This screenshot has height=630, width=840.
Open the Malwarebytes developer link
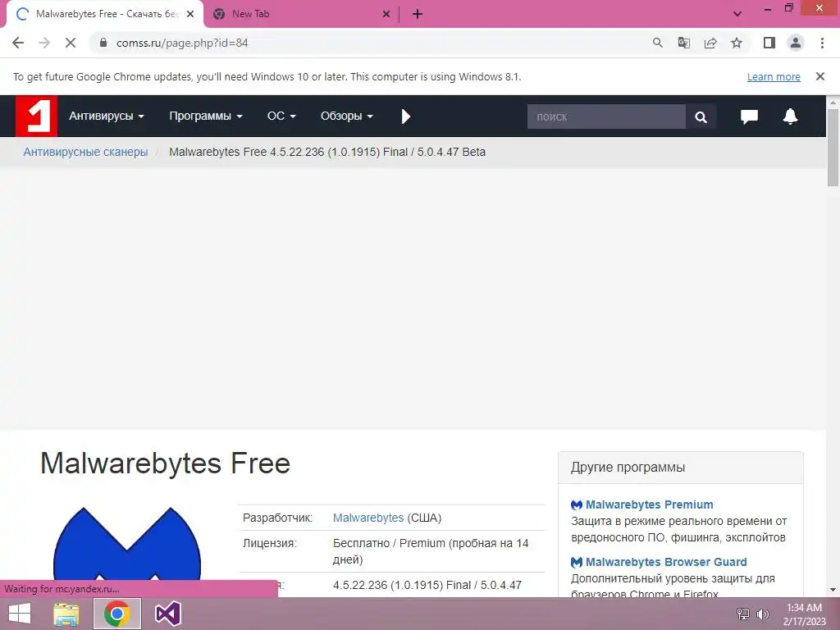tap(368, 518)
